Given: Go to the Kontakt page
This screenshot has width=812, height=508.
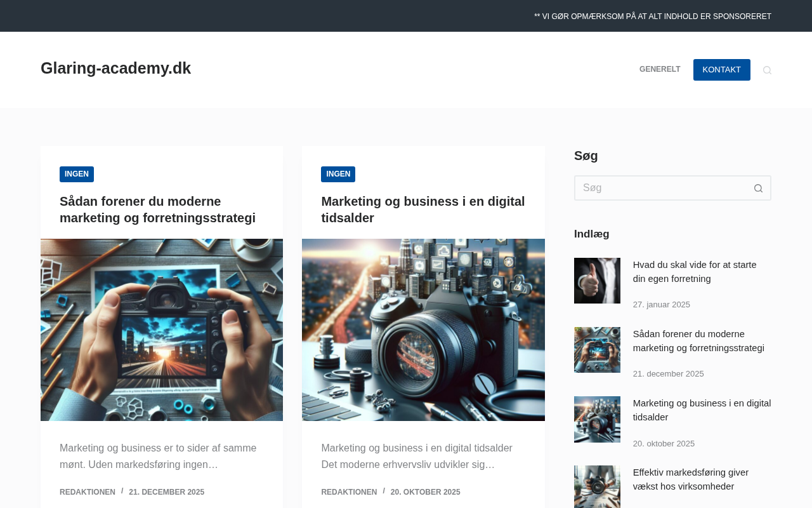Looking at the screenshot, I should pyautogui.click(x=721, y=70).
